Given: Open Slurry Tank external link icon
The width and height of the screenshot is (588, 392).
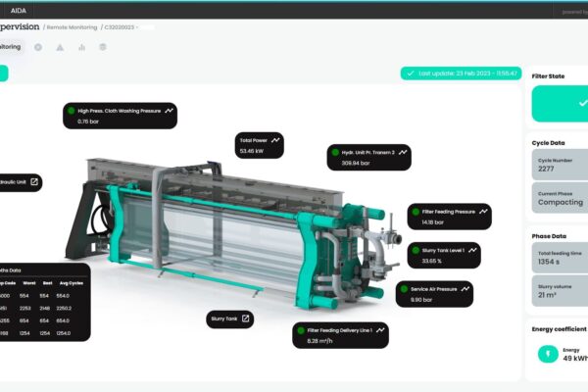Looking at the screenshot, I should tap(246, 318).
